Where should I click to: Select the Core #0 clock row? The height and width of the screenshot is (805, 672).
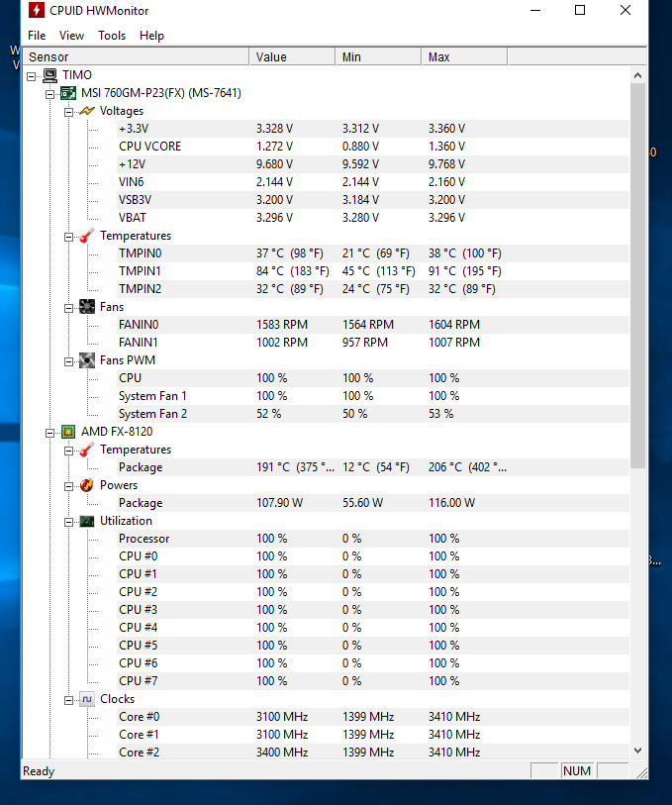point(373,717)
